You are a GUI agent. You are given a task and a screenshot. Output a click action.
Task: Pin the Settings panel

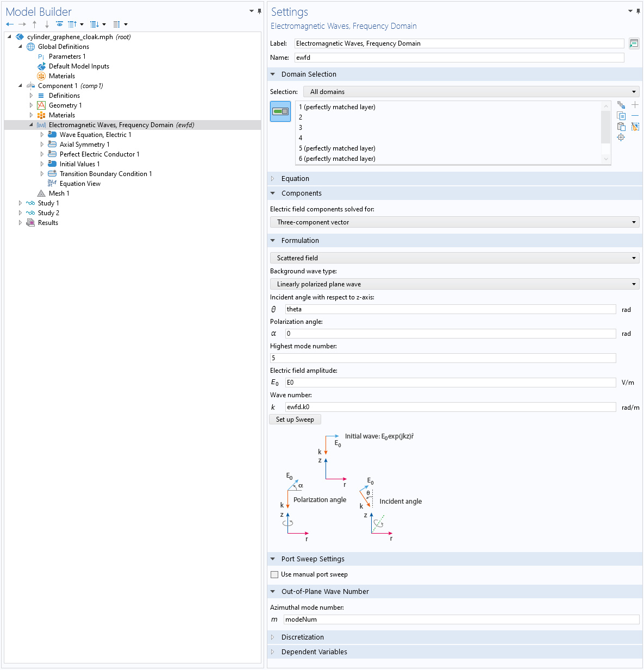click(x=638, y=11)
